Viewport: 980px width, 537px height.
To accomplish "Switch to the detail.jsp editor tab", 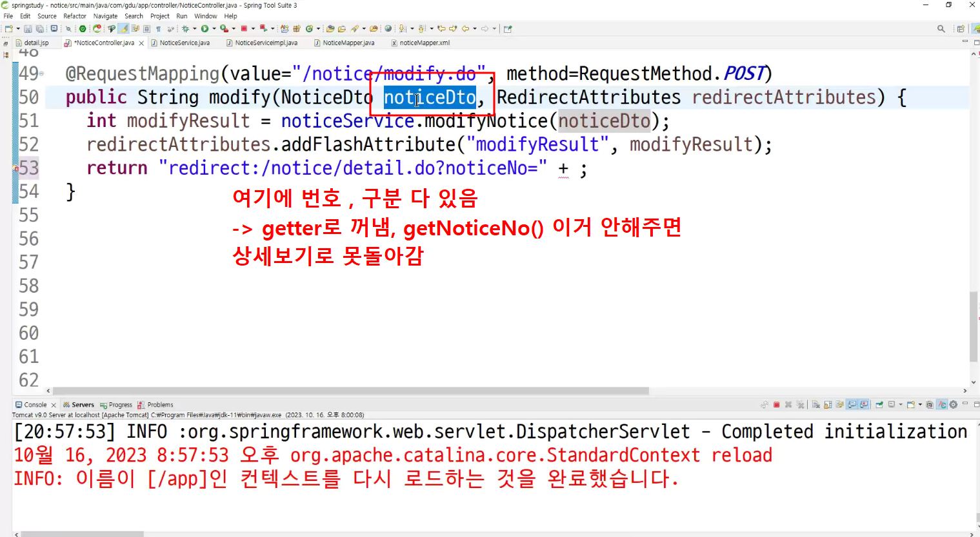I will (33, 43).
